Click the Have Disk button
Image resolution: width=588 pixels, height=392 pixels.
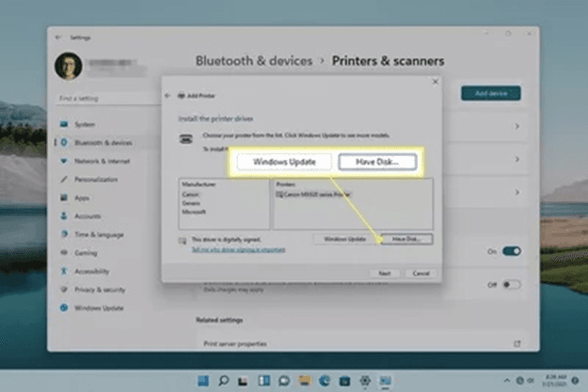(x=406, y=239)
